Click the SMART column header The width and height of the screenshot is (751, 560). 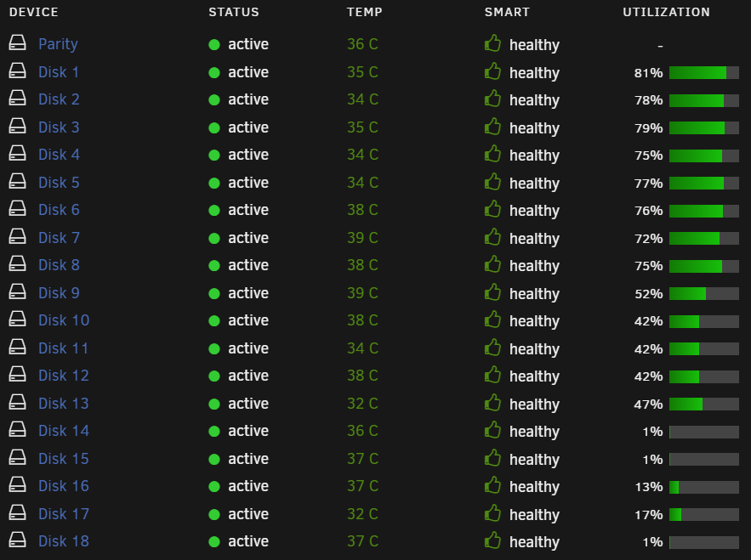pyautogui.click(x=507, y=12)
